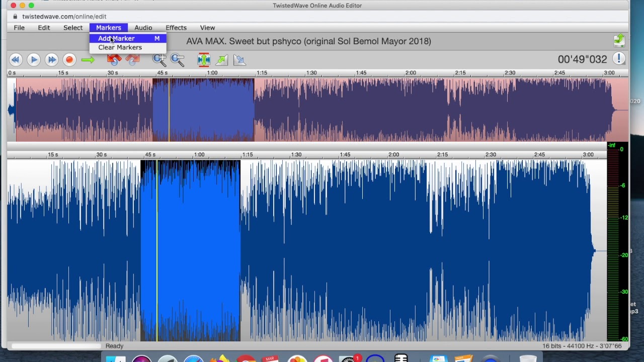Click the track title AVA MAX Sweet but pshyco
Screen dimensions: 644x362
308,41
